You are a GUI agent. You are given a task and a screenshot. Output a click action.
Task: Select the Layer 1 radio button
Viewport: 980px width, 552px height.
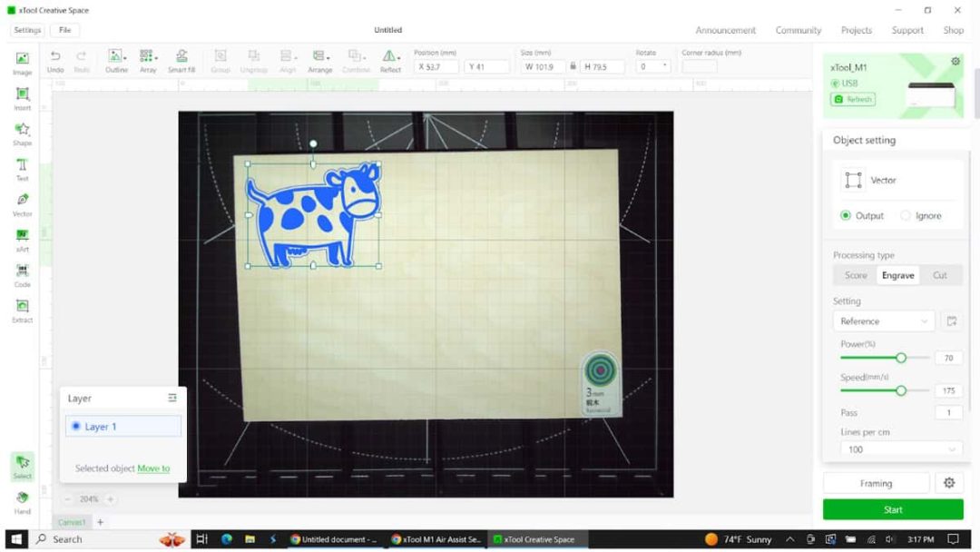[x=76, y=426]
